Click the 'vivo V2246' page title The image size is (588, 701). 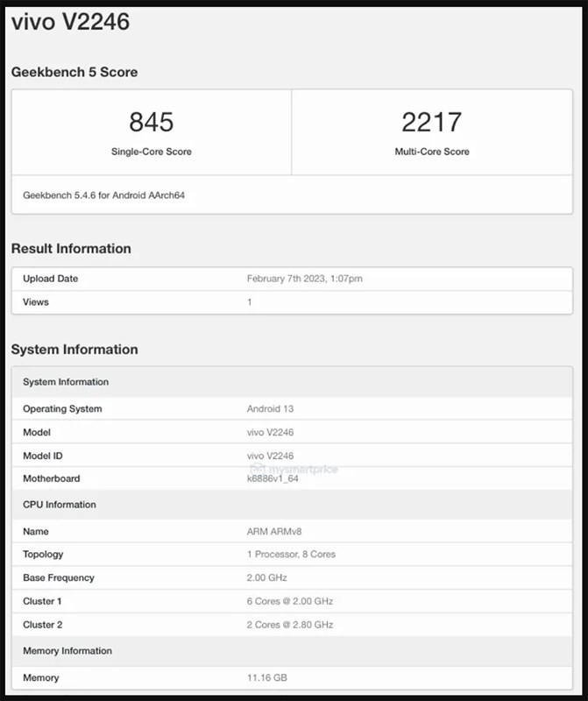[x=70, y=21]
